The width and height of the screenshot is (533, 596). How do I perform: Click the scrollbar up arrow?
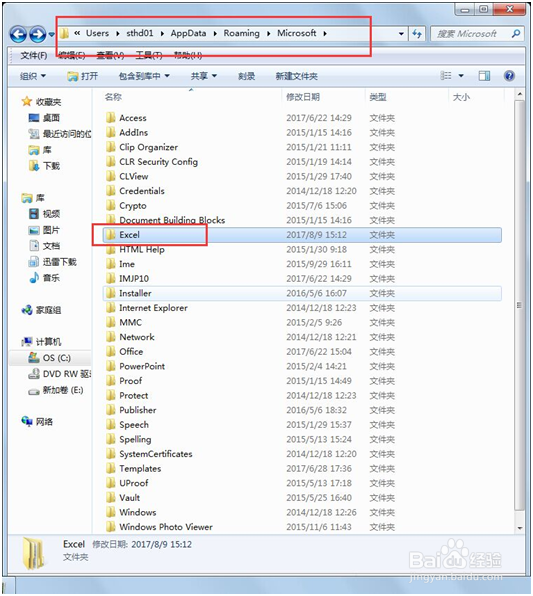click(520, 94)
